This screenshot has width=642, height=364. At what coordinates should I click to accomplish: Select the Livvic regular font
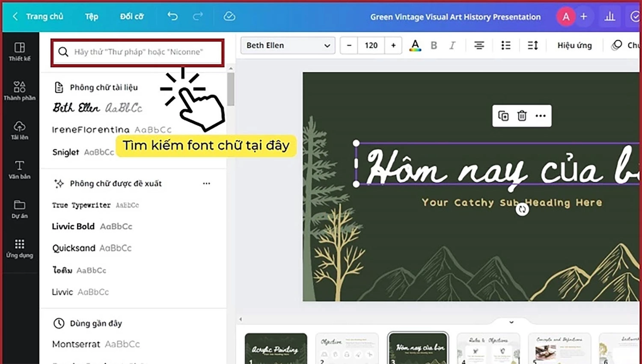click(x=80, y=292)
